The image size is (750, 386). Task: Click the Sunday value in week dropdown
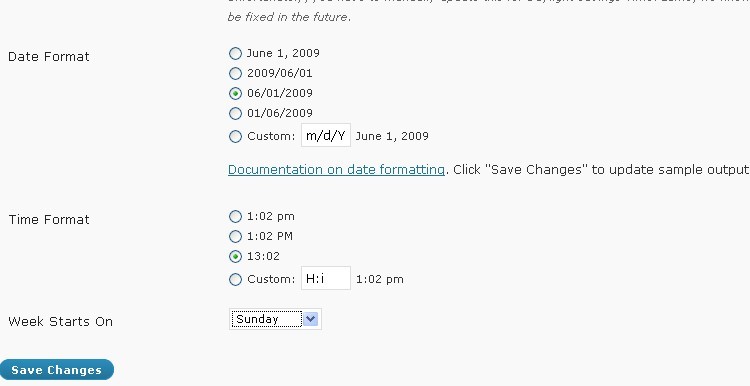pos(266,319)
